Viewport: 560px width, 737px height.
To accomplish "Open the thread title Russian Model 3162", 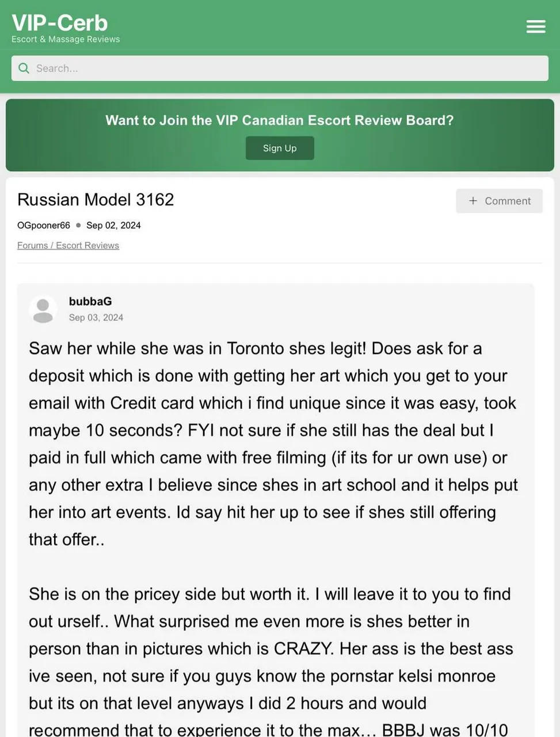I will point(96,200).
